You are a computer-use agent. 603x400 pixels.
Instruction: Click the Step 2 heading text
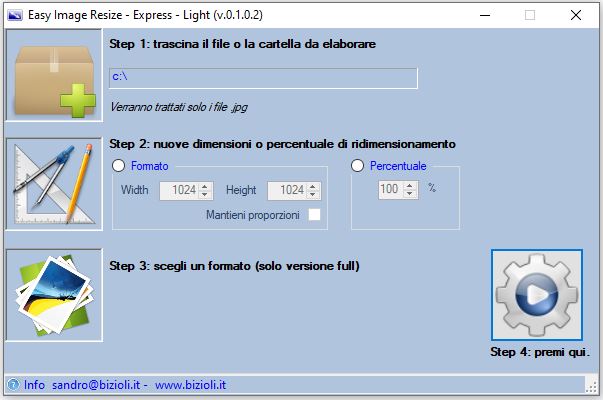(283, 144)
